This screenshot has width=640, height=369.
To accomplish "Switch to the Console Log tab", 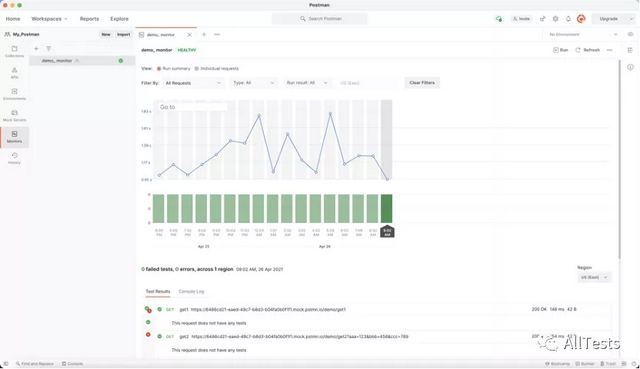I will point(191,291).
